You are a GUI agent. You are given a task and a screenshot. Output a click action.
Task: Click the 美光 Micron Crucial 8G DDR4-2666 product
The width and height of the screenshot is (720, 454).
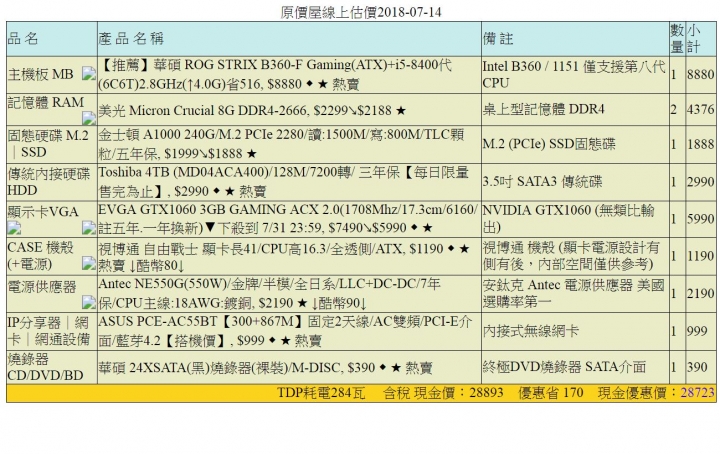252,111
